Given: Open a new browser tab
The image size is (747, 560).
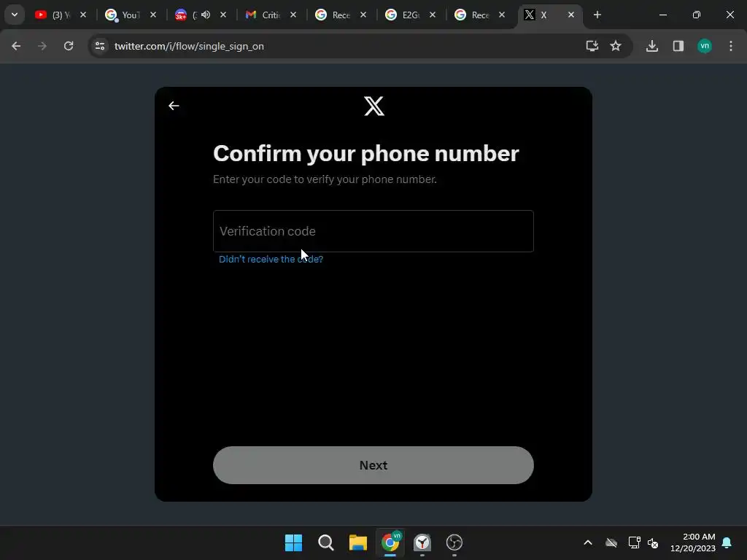Looking at the screenshot, I should coord(597,15).
